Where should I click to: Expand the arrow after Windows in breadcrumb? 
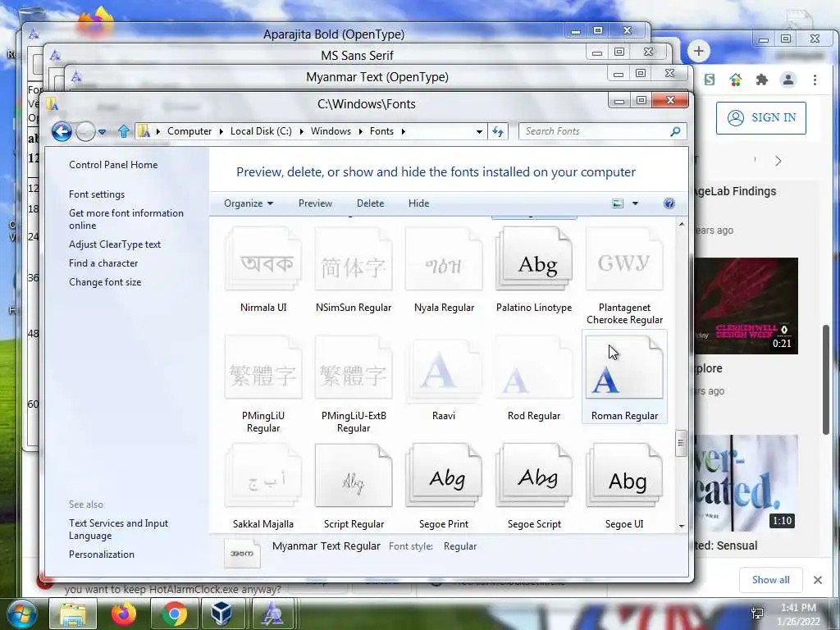[360, 131]
